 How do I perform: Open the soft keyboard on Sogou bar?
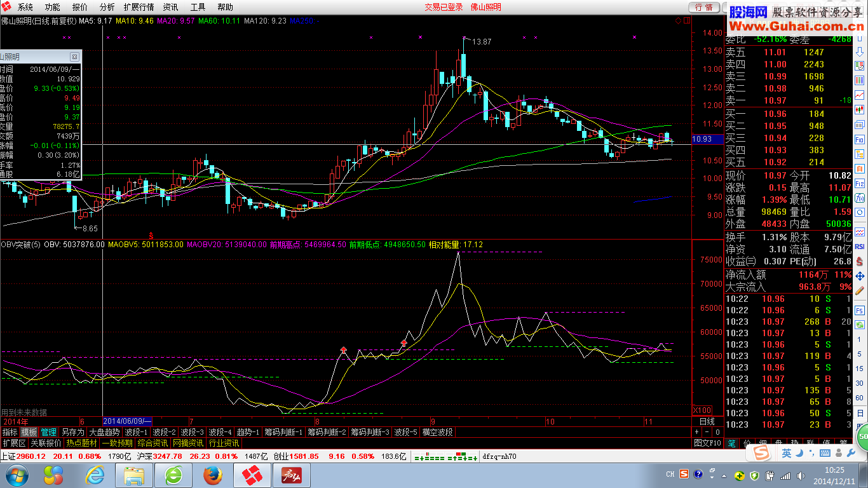(825, 453)
